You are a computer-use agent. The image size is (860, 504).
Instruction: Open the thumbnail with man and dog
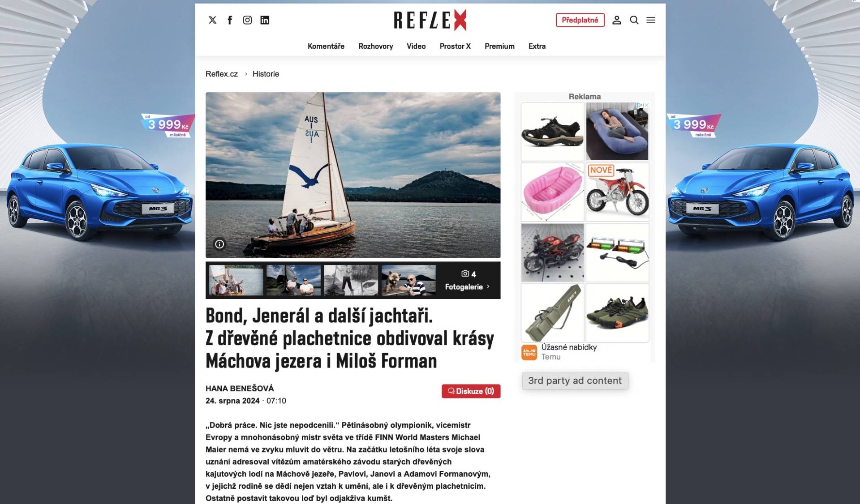coord(408,280)
